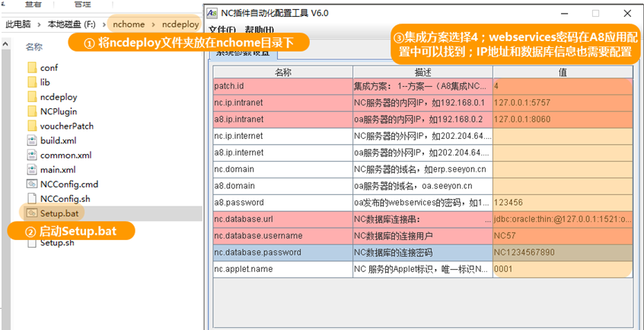Click the 描述 table header
Viewport: 644px width, 330px height.
(422, 72)
